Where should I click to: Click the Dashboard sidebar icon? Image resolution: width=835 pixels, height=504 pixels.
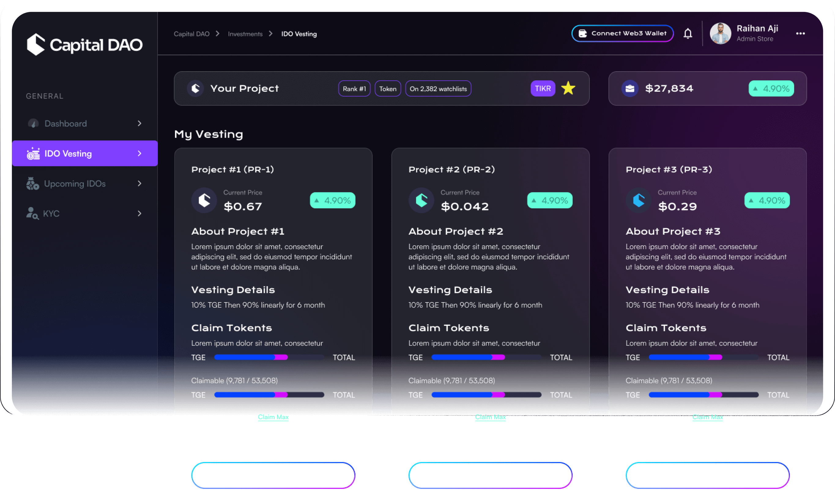[33, 123]
